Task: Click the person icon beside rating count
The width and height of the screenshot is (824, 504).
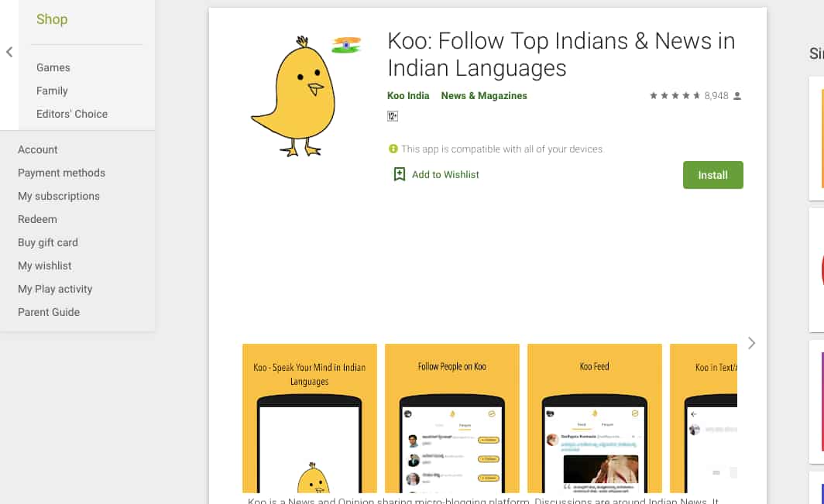Action: point(737,96)
